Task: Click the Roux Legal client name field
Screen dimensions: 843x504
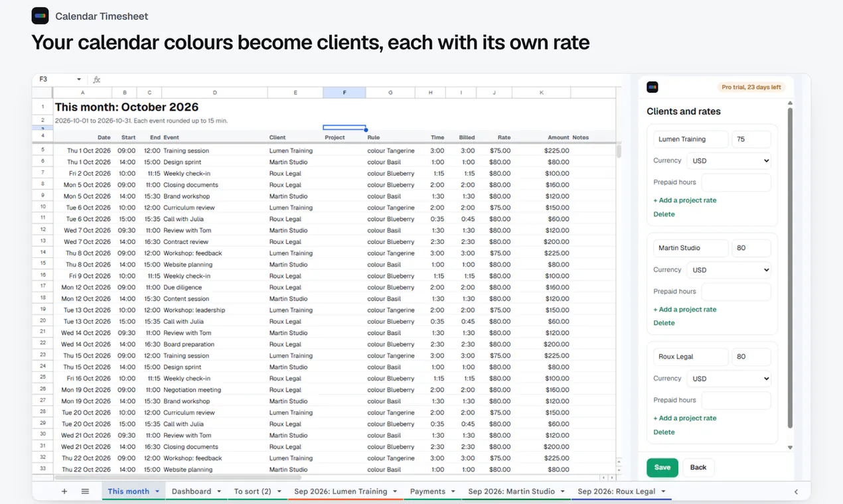Action: pyautogui.click(x=691, y=357)
